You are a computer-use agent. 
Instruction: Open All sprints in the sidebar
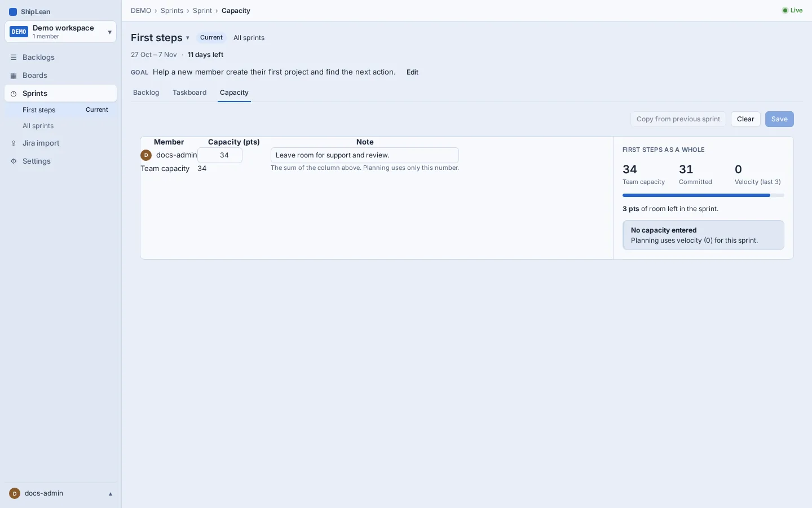[x=60, y=126]
